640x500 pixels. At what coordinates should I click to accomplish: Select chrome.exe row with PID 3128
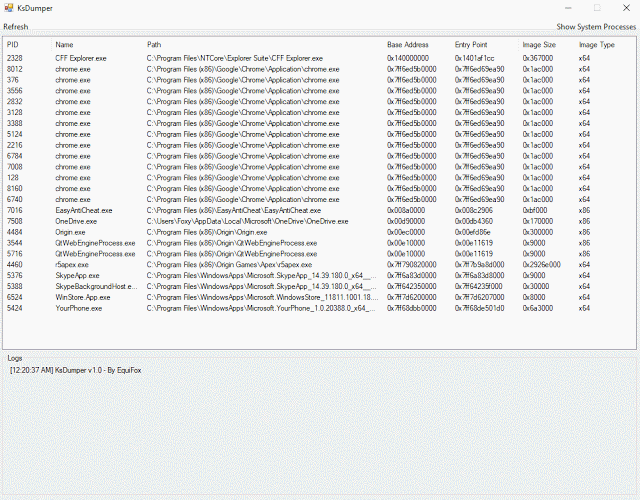tap(319, 113)
